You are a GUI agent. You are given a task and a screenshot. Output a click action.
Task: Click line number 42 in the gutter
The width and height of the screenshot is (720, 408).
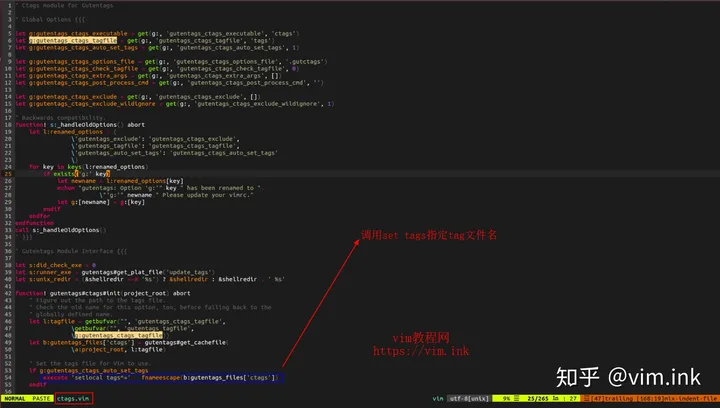[8, 293]
